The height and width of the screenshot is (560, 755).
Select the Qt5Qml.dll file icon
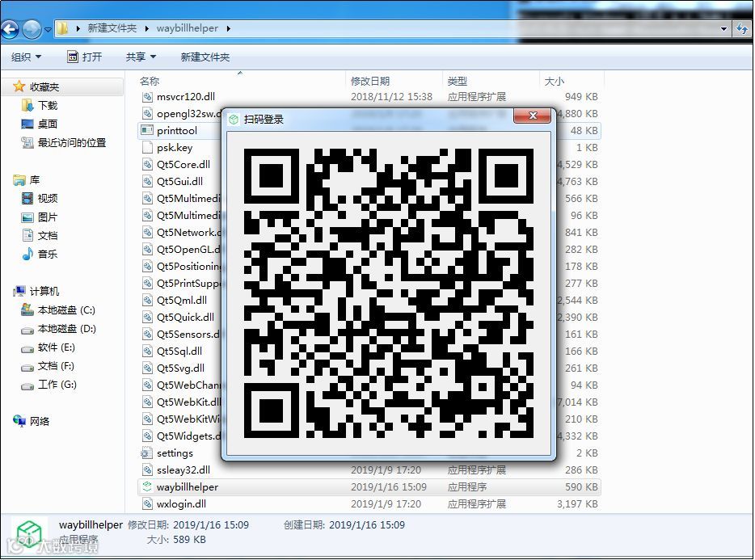[147, 300]
